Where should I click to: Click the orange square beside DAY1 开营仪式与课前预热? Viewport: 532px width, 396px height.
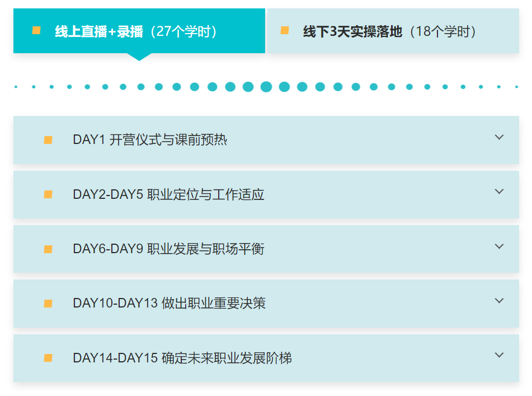[x=48, y=140]
